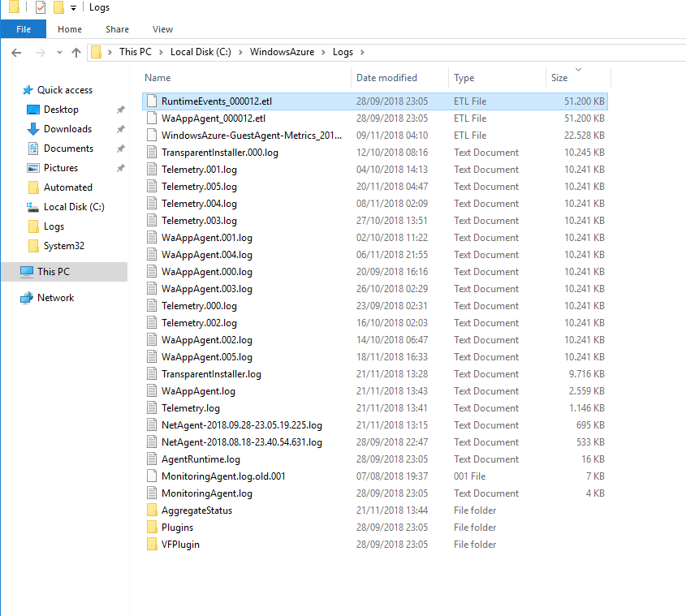This screenshot has width=686, height=616.
Task: Click the Back navigation arrow
Action: coord(17,52)
